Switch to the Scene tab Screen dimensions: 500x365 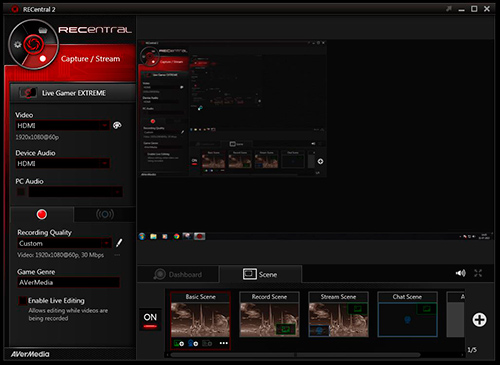(x=260, y=274)
